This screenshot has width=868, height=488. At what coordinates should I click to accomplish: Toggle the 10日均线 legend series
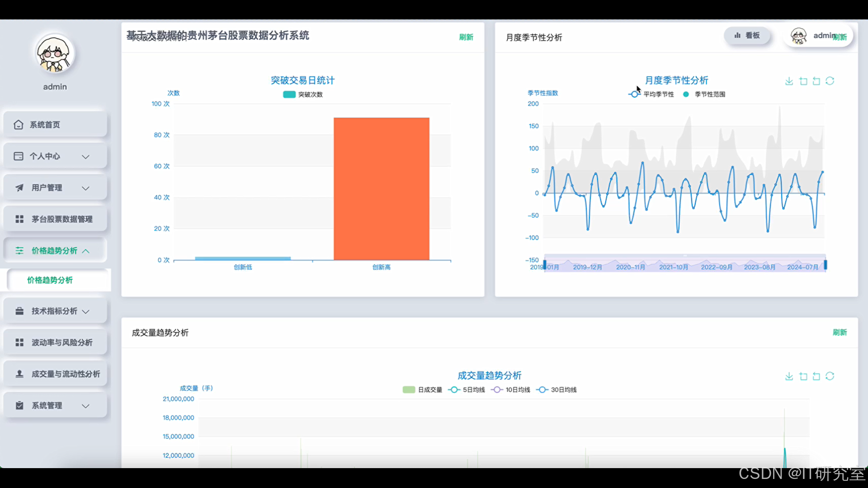pyautogui.click(x=510, y=389)
